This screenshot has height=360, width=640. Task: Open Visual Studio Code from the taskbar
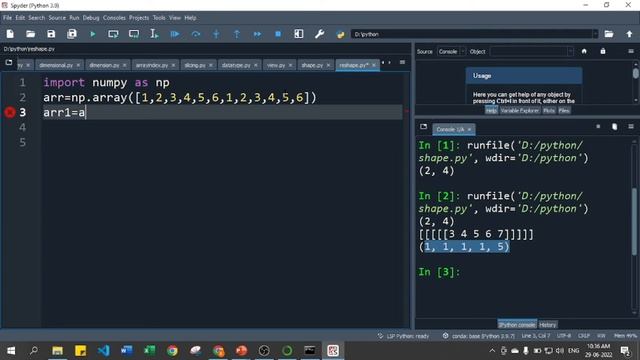pyautogui.click(x=104, y=351)
